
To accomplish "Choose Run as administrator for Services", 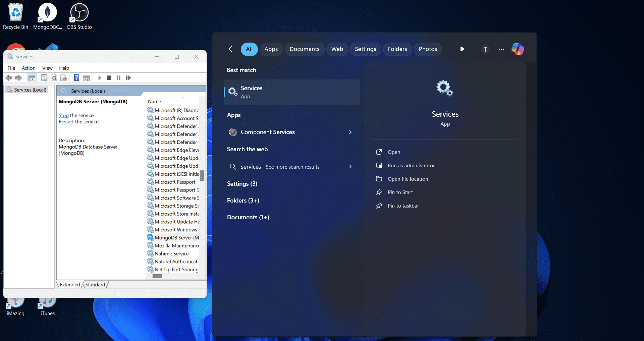I will tap(411, 166).
